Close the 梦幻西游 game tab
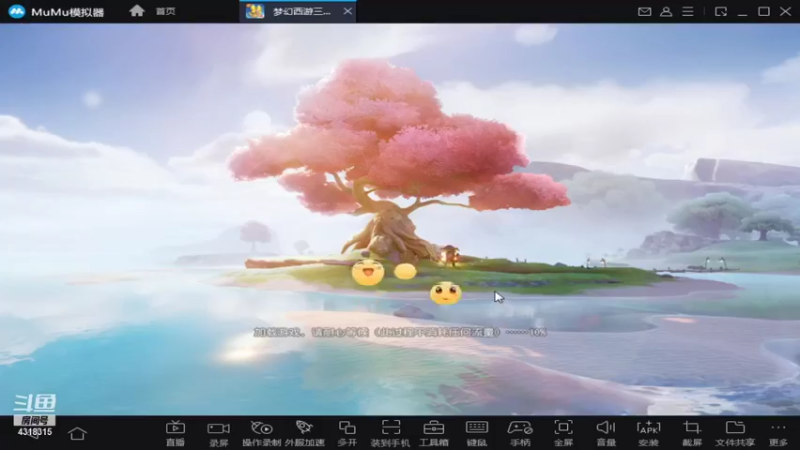800x450 pixels. pos(347,11)
